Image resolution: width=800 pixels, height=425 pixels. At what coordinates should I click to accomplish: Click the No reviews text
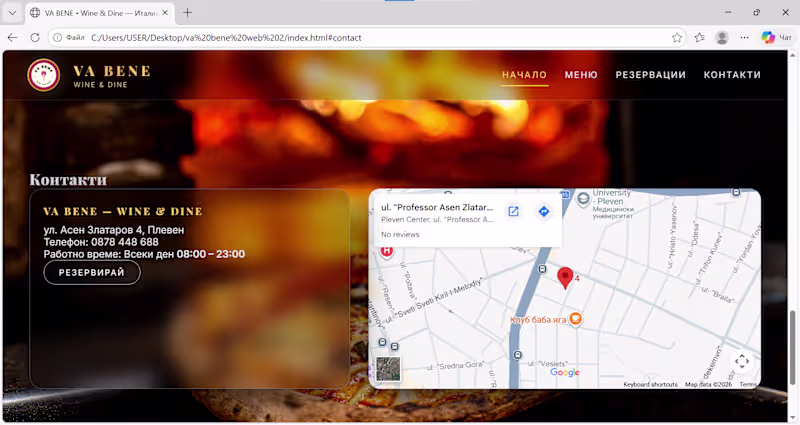400,234
